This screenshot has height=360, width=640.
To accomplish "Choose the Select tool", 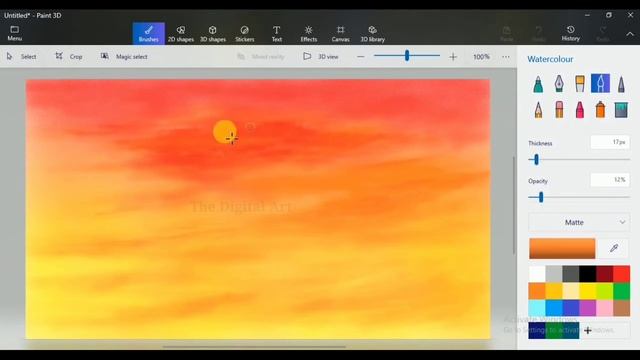I will click(x=22, y=57).
